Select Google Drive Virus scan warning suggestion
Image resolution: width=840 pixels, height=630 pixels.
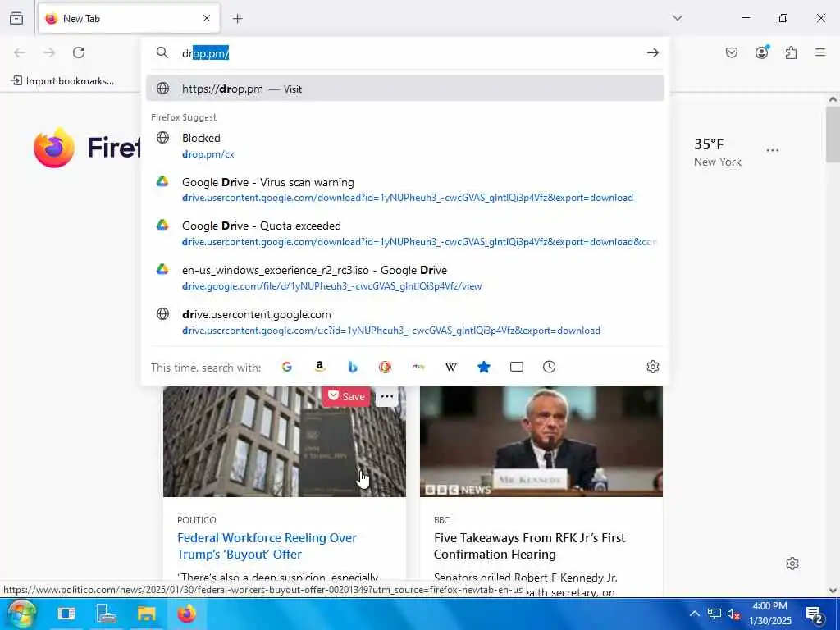pos(405,189)
